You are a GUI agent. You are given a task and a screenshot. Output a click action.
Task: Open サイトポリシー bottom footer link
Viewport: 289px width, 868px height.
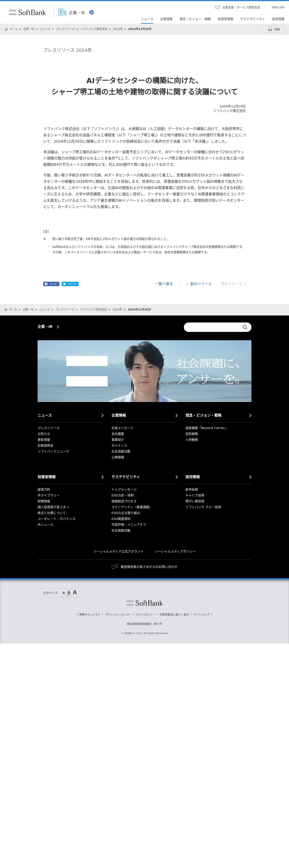tap(146, 615)
